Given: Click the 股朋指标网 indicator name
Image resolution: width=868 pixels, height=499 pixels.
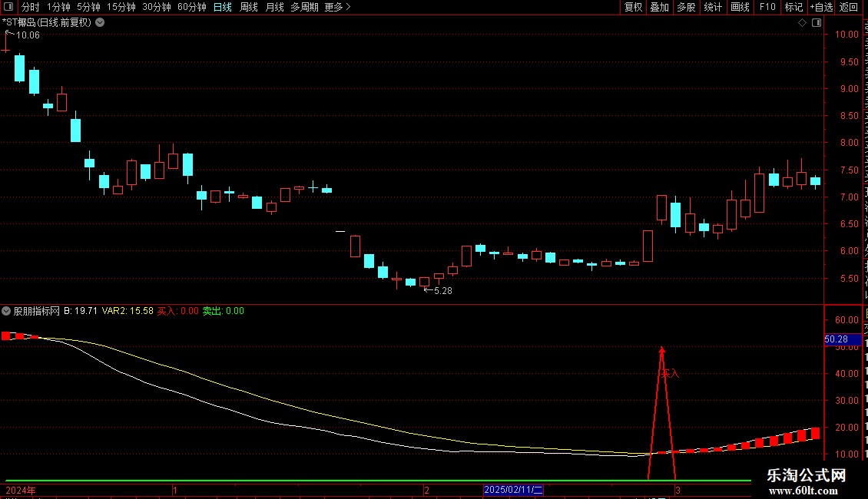Looking at the screenshot, I should click(37, 311).
